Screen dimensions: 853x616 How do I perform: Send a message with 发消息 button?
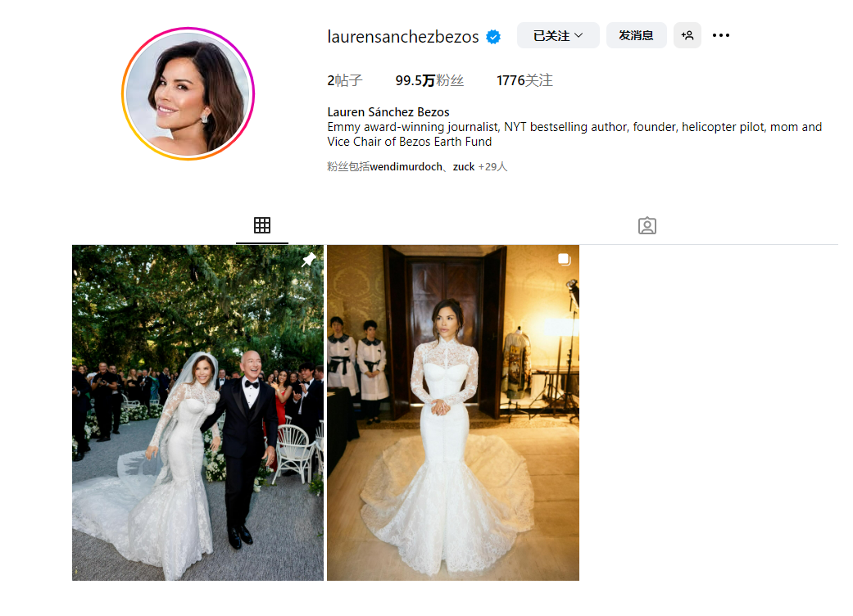pos(636,35)
